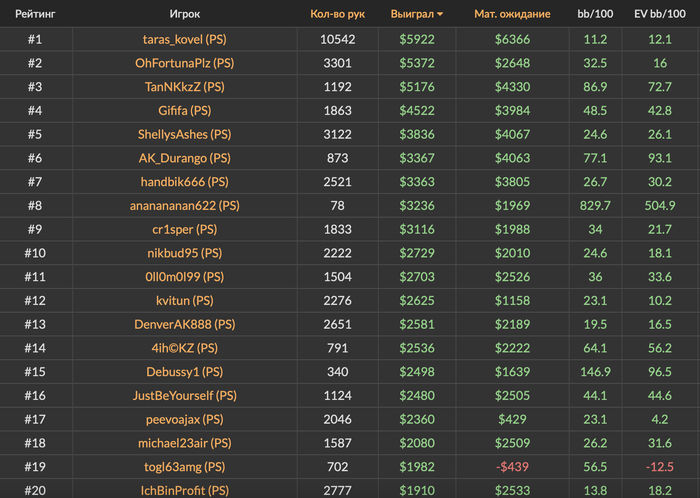
Task: Open player OhFortunaPlz (PS) profile
Action: (185, 63)
